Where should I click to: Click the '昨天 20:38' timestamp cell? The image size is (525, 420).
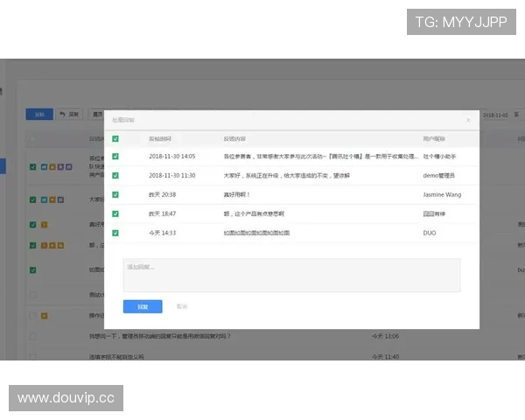point(163,194)
